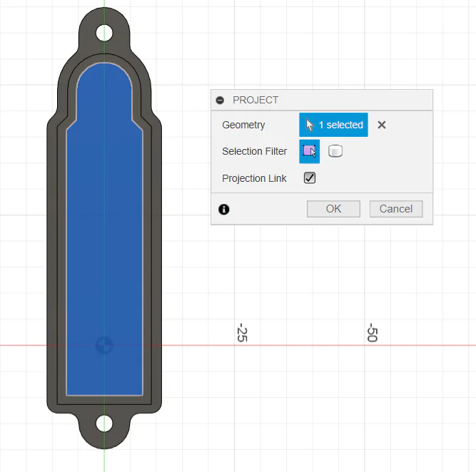Screen dimensions: 476x472
Task: Clear the geometry selection with the X
Action: click(x=382, y=125)
